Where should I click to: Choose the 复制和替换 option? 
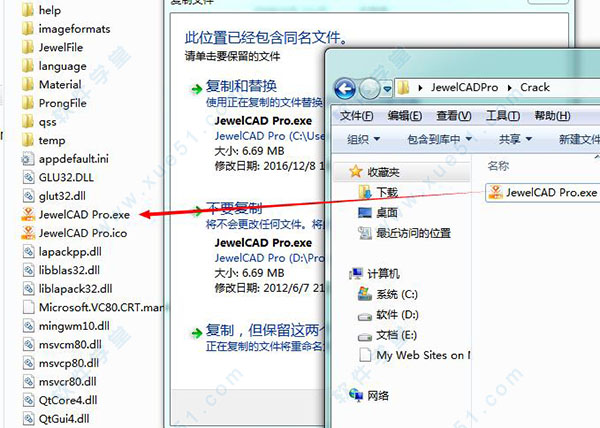(x=241, y=86)
